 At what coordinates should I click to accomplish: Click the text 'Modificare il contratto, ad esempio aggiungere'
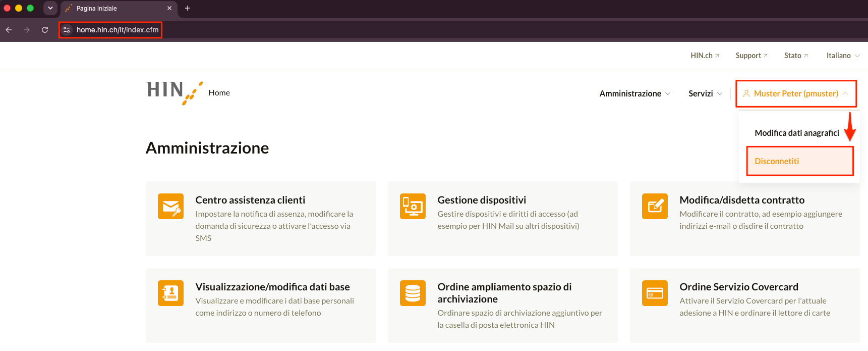pos(761,214)
